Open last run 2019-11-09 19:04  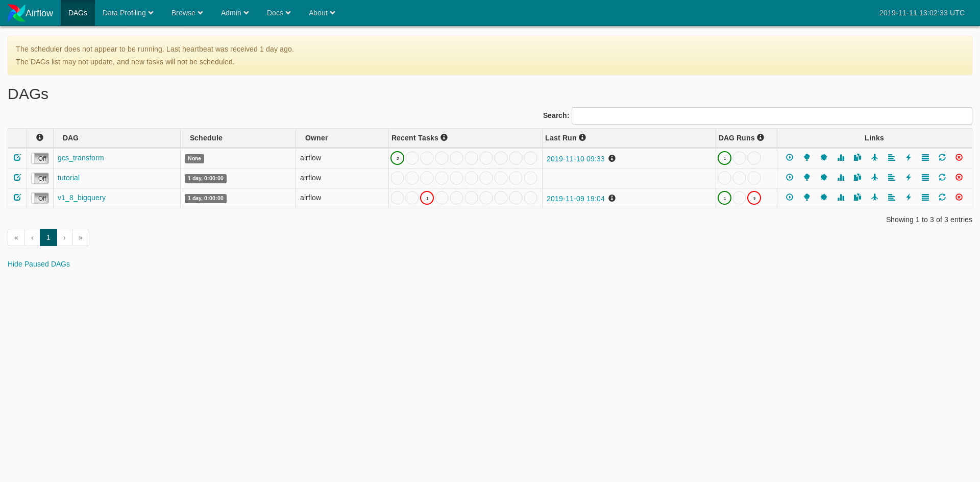point(576,199)
